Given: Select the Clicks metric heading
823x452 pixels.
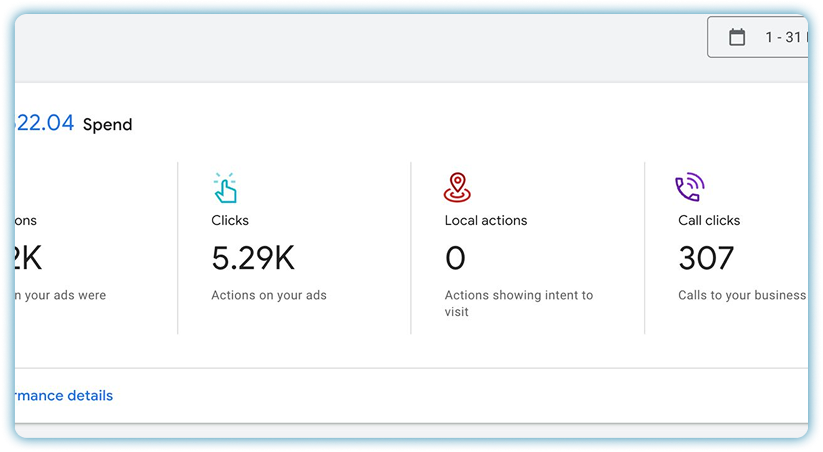Looking at the screenshot, I should [230, 220].
